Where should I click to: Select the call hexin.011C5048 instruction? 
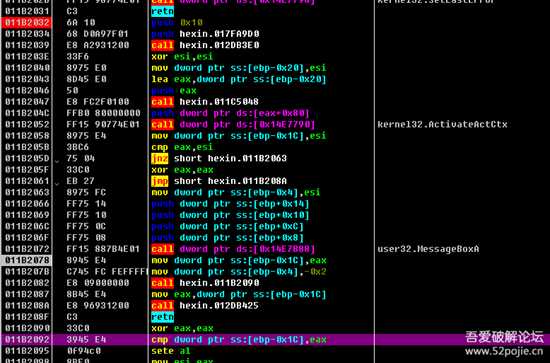[x=205, y=102]
